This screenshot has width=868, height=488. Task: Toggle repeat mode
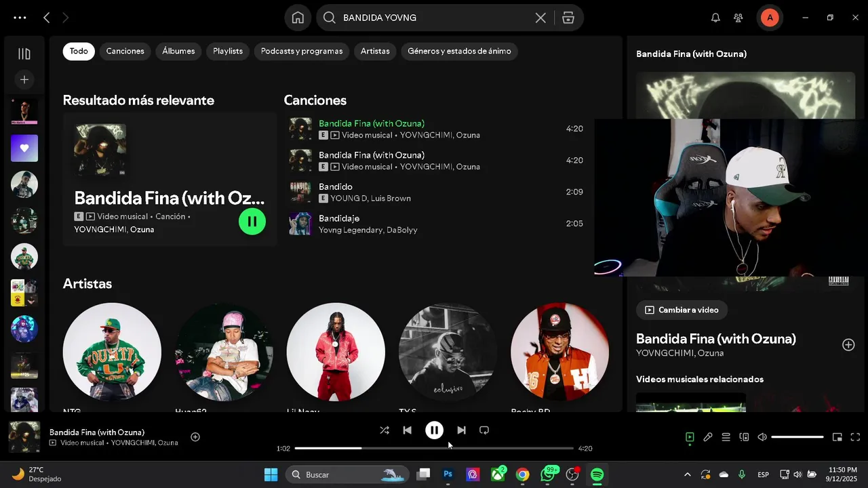pos(484,430)
